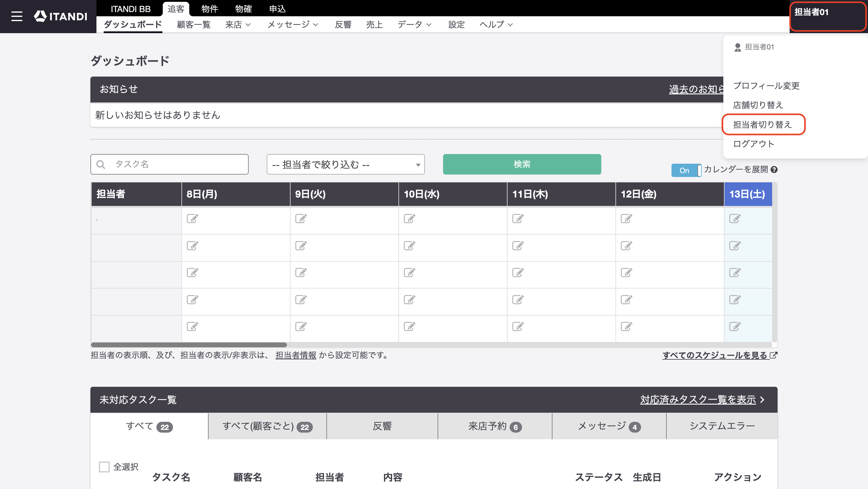
Task: Open the ダッシュボード navigation item
Action: 133,25
